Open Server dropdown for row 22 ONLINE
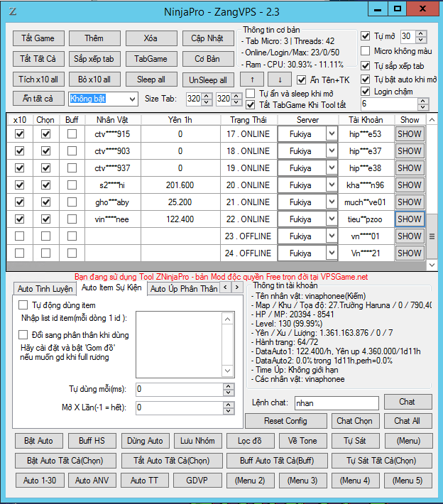The width and height of the screenshot is (443, 504). (x=332, y=219)
